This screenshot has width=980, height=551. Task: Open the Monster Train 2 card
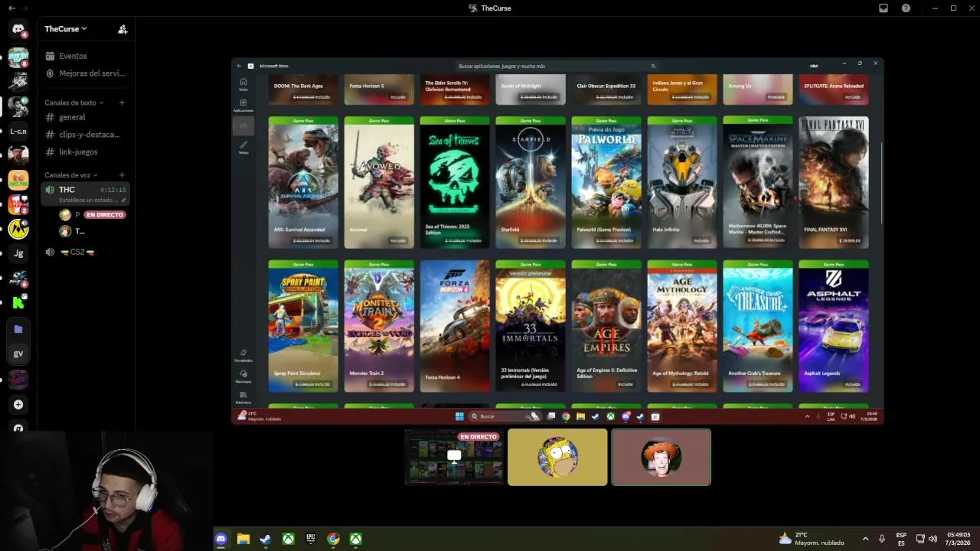[379, 326]
